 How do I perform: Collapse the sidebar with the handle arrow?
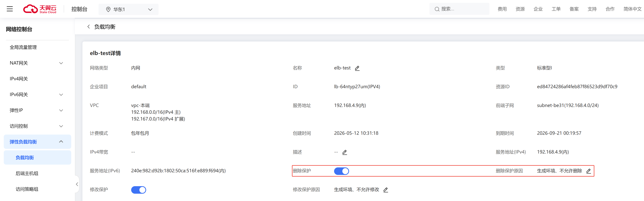click(x=77, y=184)
